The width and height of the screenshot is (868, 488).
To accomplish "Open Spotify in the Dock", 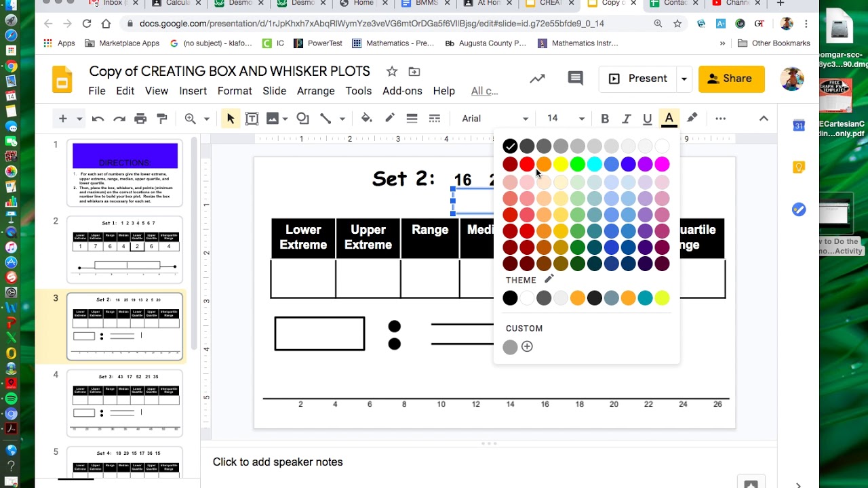I will pos(11,398).
